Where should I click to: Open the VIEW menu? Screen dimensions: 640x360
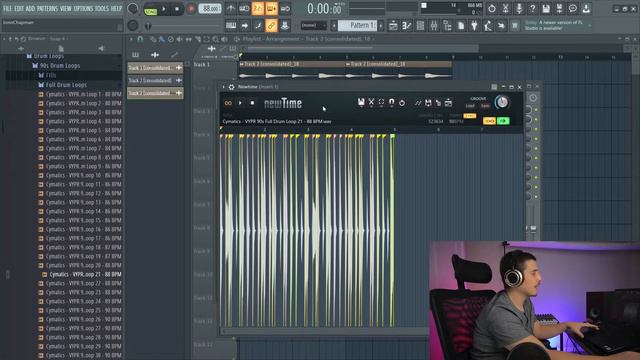coord(66,8)
